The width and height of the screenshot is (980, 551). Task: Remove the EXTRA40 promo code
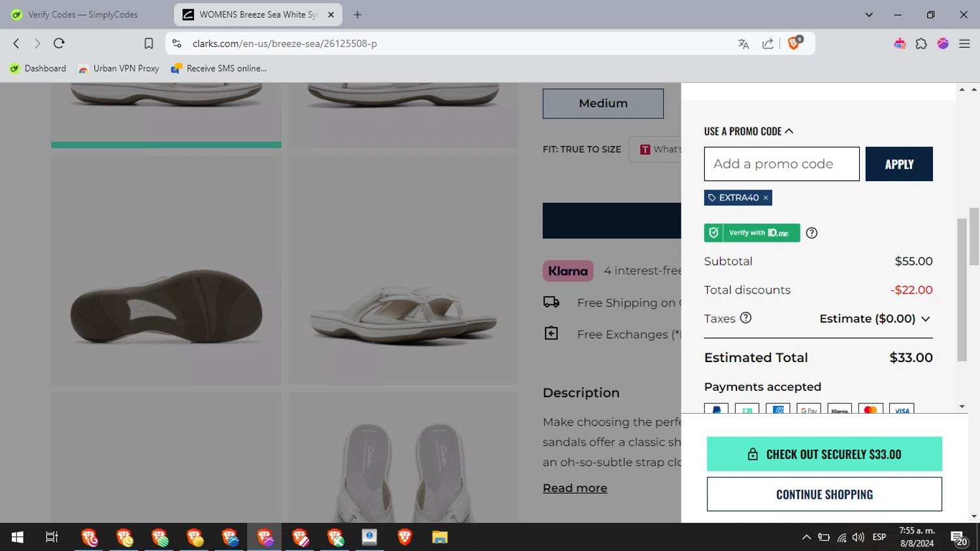(x=766, y=197)
